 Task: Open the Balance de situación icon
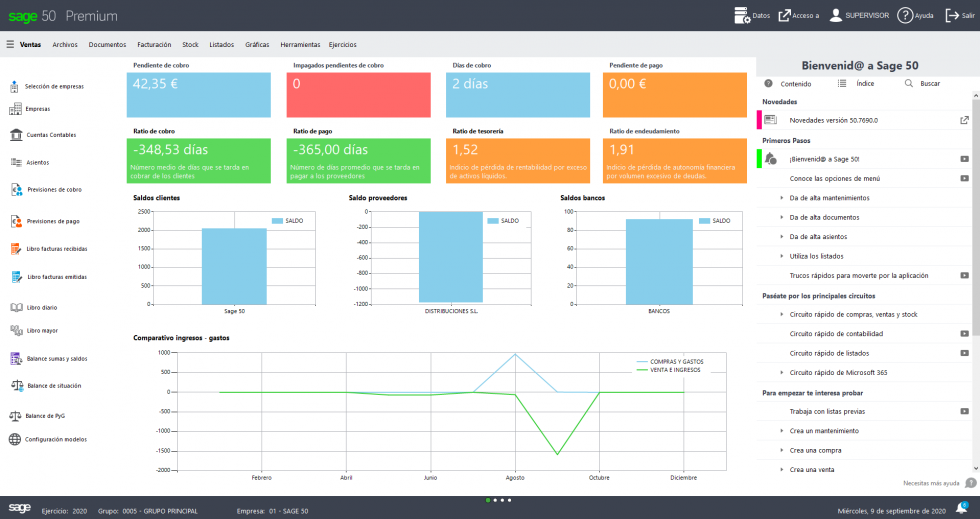coord(16,385)
